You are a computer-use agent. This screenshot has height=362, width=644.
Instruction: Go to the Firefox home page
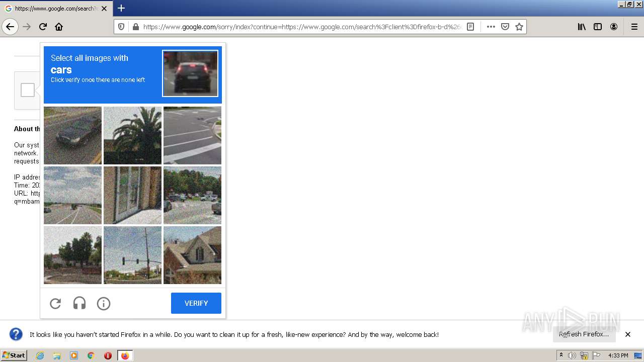[59, 27]
